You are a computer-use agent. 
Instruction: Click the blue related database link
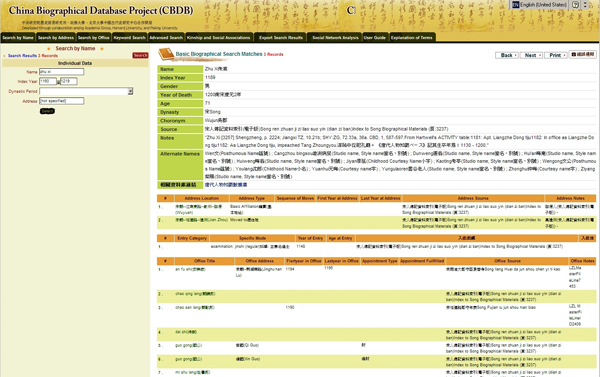[226, 185]
